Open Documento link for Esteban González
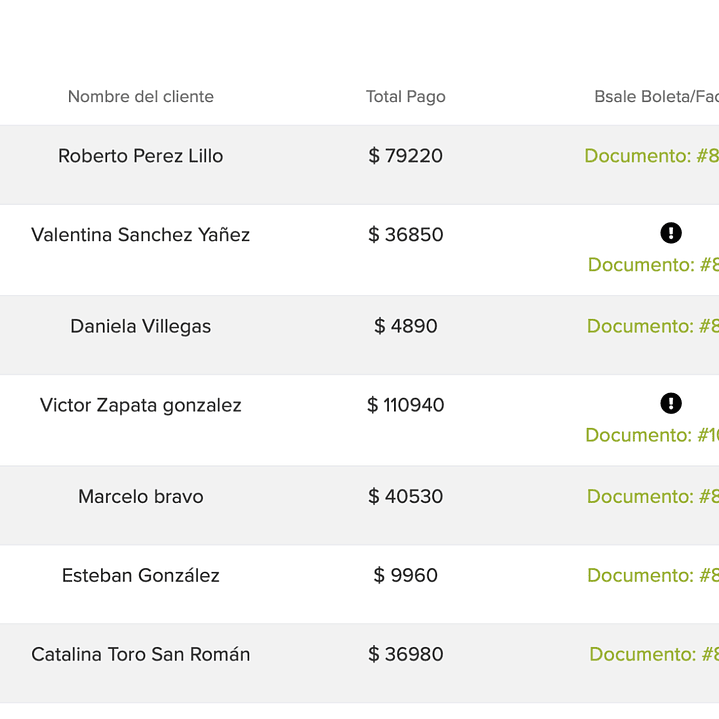719x719 pixels. click(652, 575)
